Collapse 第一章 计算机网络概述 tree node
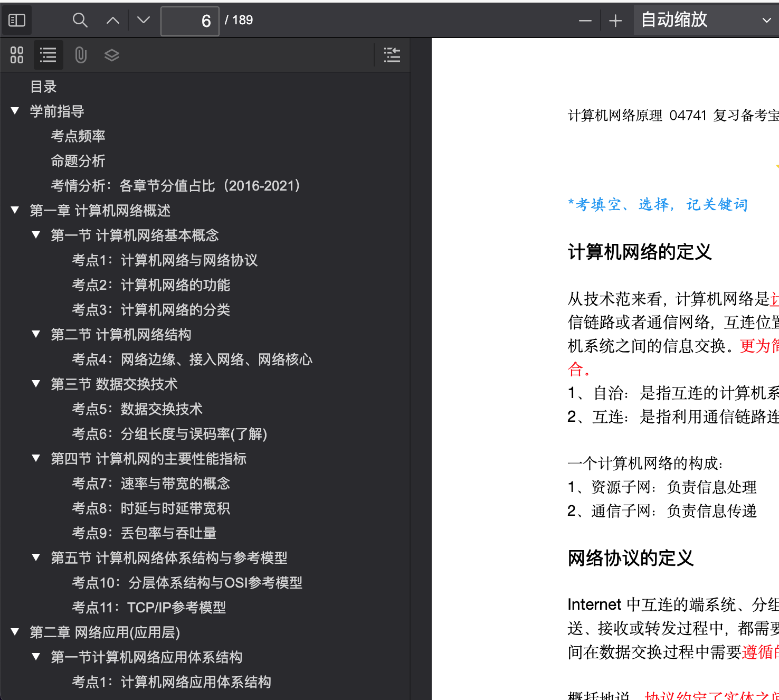The image size is (779, 700). 15,210
